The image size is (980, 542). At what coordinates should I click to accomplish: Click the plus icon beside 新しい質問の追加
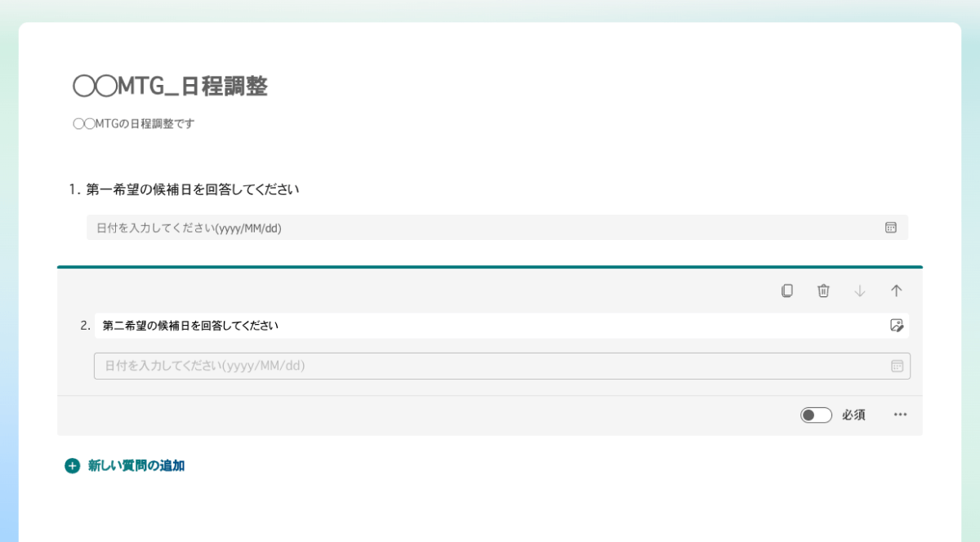tap(73, 466)
